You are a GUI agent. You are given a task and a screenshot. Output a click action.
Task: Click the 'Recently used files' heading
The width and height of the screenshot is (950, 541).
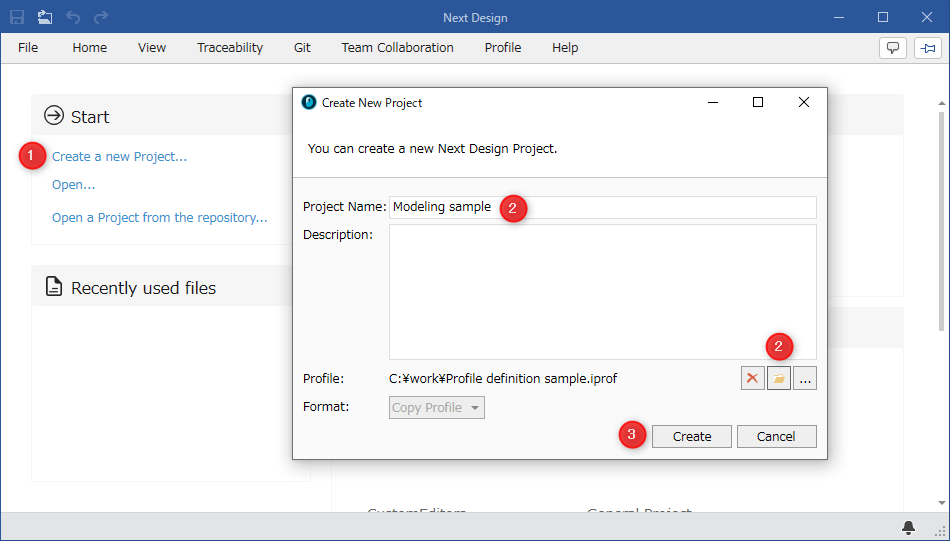pos(144,288)
